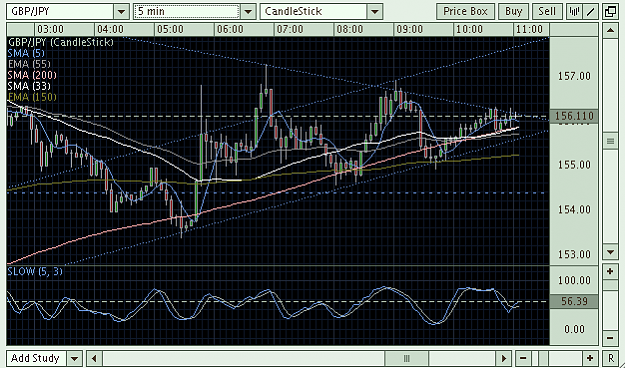
Task: Click the vertical price scrollbar thumb
Action: 610,141
